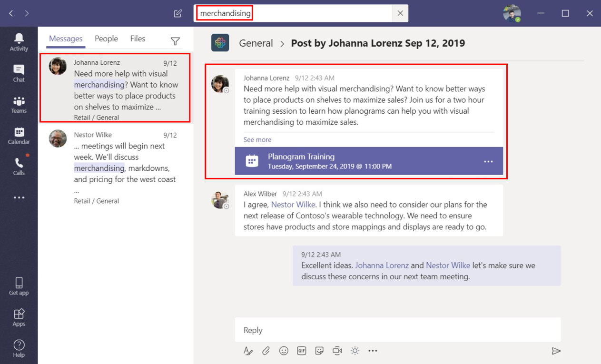
Task: Start a new chat with compose icon
Action: (178, 13)
